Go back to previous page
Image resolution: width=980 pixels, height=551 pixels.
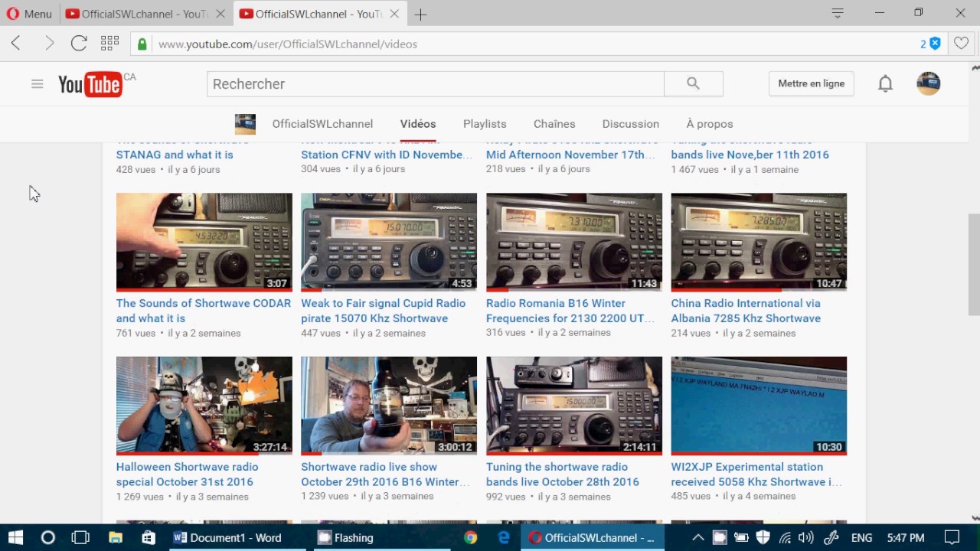coord(16,44)
